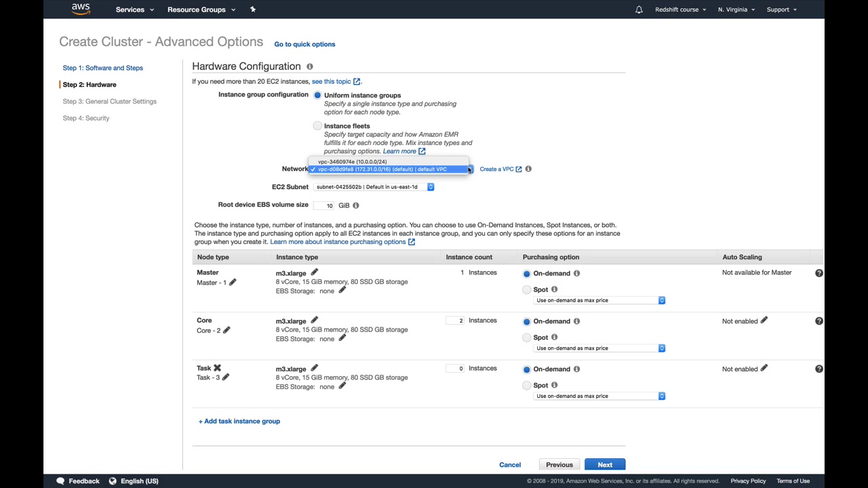Click the Next button
Screen dimensions: 868x488
coord(605,465)
